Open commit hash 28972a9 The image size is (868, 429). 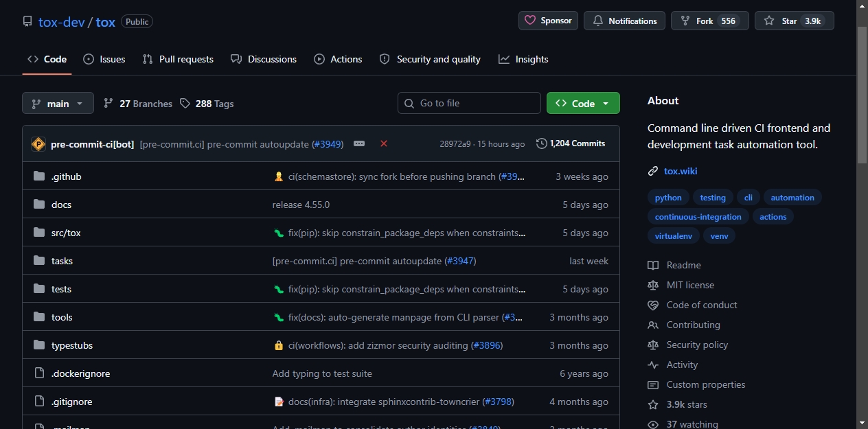(455, 144)
